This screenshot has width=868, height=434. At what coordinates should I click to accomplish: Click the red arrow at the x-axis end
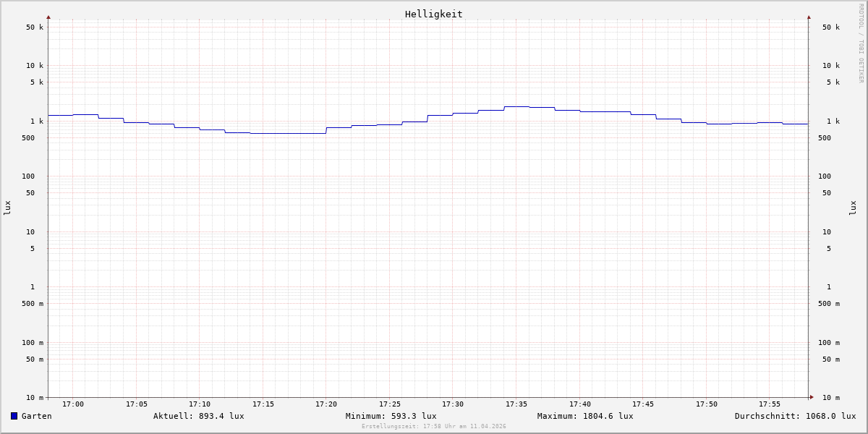[812, 397]
